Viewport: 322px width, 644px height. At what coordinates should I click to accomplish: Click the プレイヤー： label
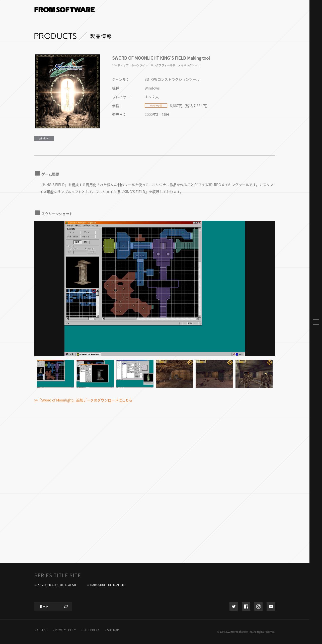point(123,97)
